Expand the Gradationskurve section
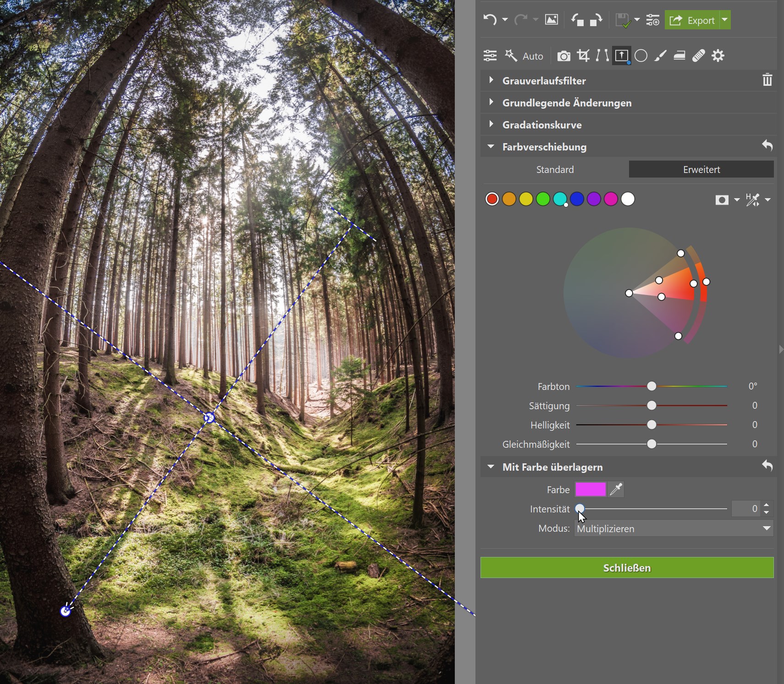Image resolution: width=784 pixels, height=684 pixels. click(x=491, y=124)
